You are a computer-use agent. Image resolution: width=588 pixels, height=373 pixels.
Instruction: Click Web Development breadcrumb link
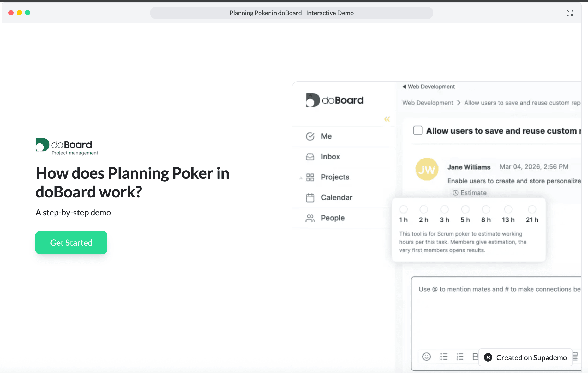428,103
